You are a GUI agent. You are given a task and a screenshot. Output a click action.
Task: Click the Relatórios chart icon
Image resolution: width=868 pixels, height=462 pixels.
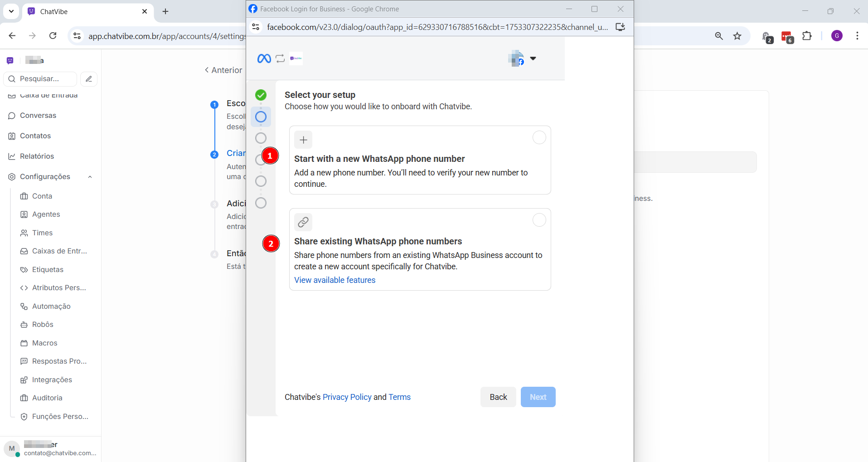point(12,156)
